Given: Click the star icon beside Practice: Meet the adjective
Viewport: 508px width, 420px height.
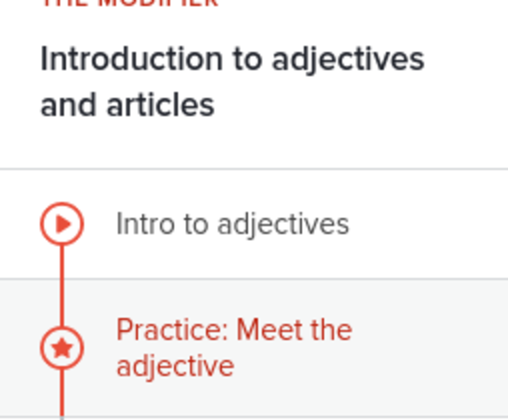Looking at the screenshot, I should click(x=62, y=348).
